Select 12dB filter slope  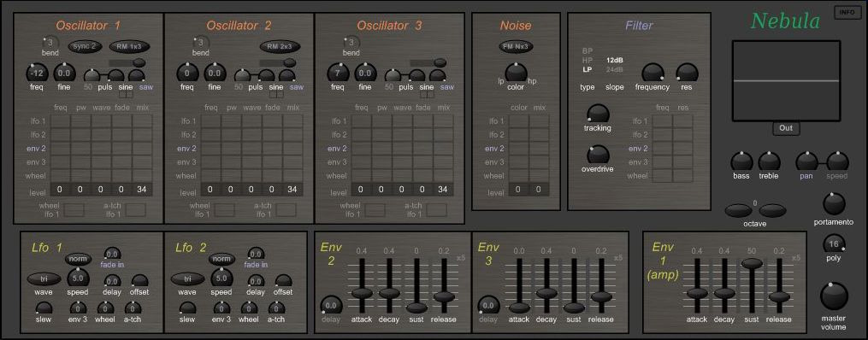[615, 61]
